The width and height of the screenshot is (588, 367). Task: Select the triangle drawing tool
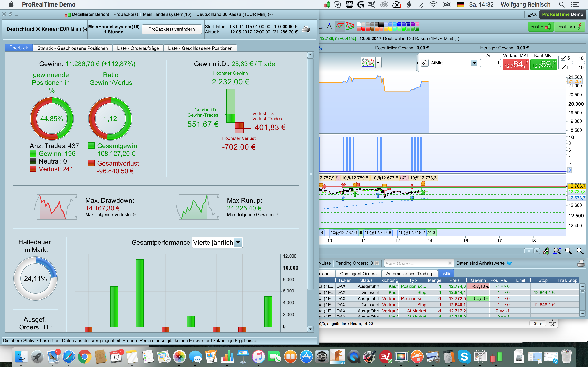pos(329,26)
